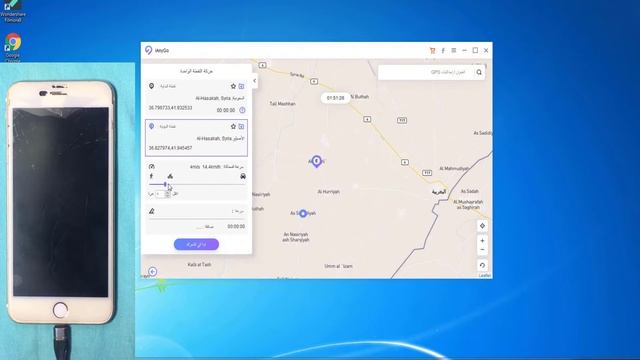
Task: Open Google Chrome desktop shortcut
Action: pos(13,47)
